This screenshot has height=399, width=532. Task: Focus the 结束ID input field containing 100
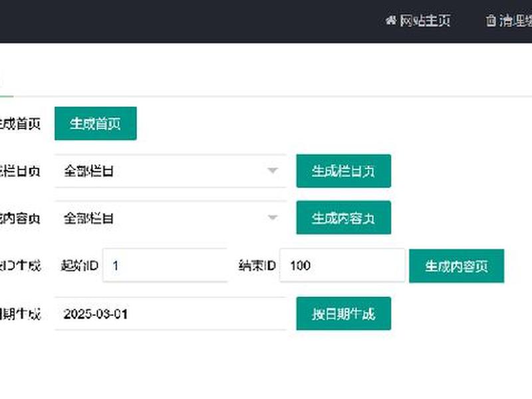[342, 265]
